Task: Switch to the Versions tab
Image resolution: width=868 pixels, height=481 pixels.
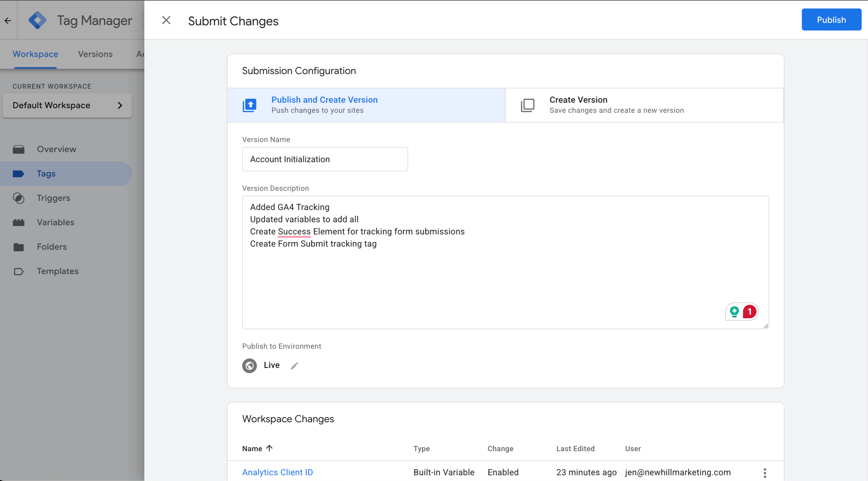Action: 95,54
